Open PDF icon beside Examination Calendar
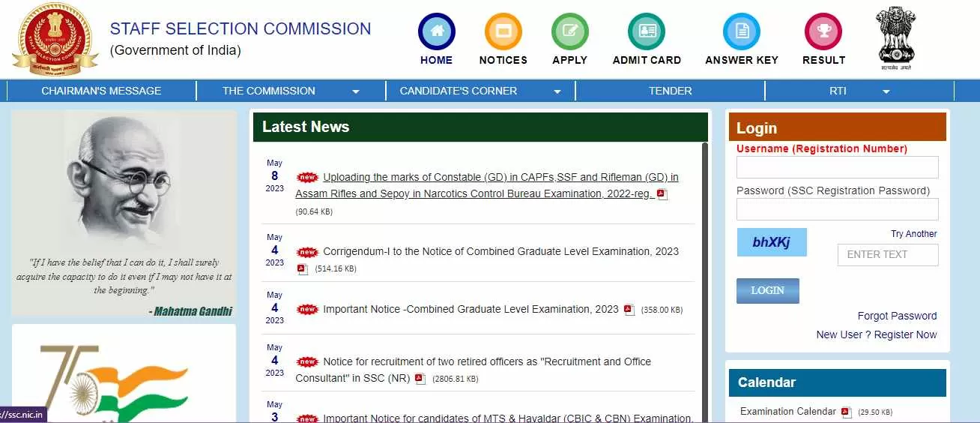The width and height of the screenshot is (980, 423). (846, 412)
